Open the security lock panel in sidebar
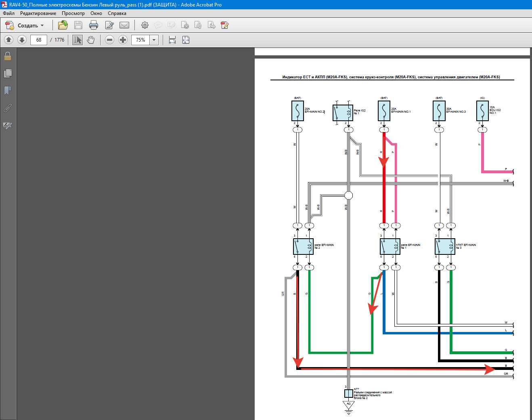The image size is (532, 420). click(8, 56)
